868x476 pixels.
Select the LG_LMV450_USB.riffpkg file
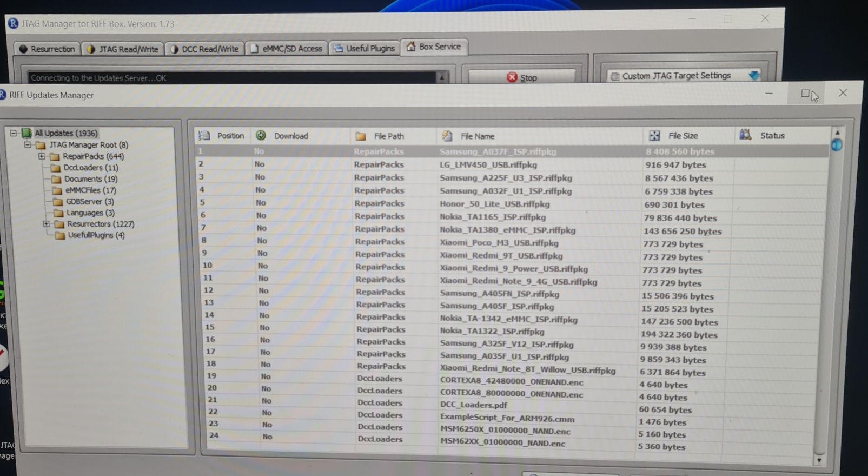coord(488,164)
